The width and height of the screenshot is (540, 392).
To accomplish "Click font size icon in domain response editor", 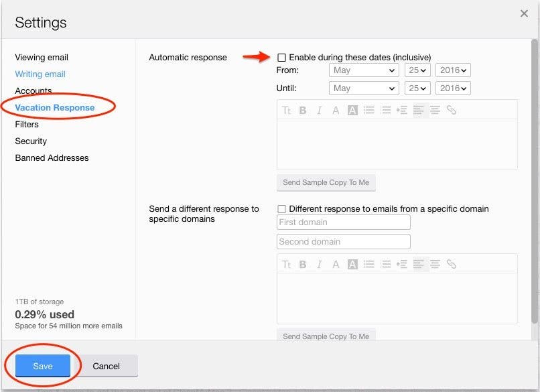I will tap(286, 264).
